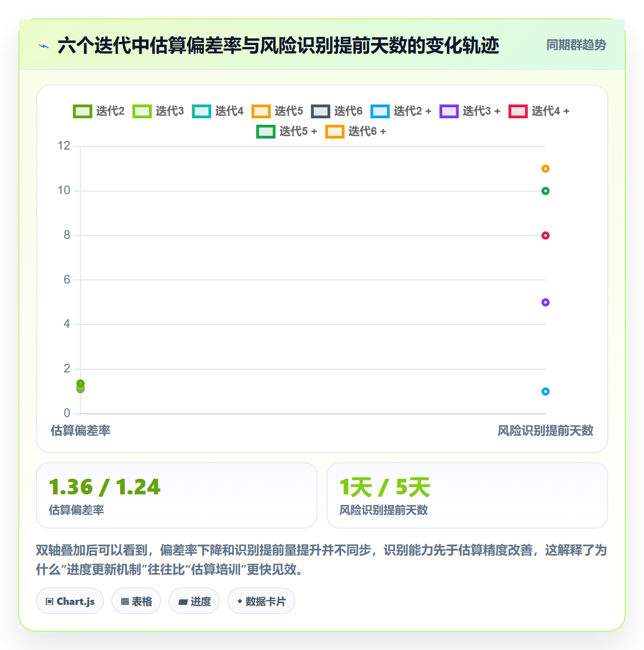Screen dimensions: 644x650
Task: Click the lightning icon beside the title
Action: coord(44,46)
